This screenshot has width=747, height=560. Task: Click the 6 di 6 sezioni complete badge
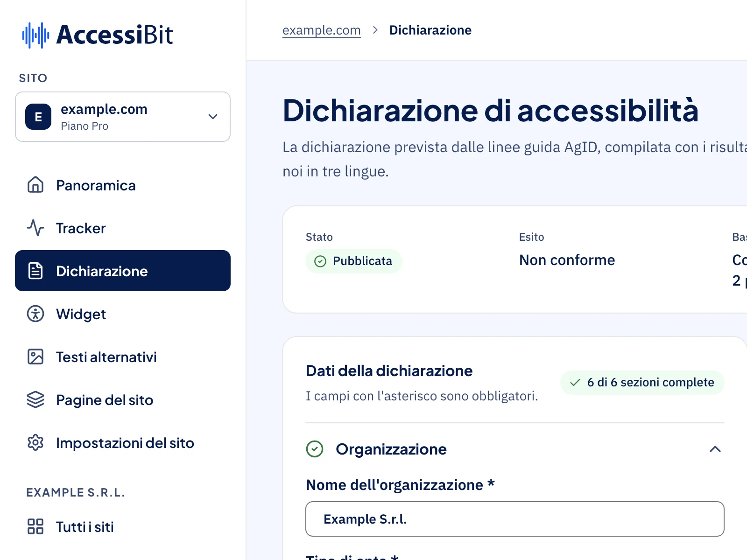point(642,383)
